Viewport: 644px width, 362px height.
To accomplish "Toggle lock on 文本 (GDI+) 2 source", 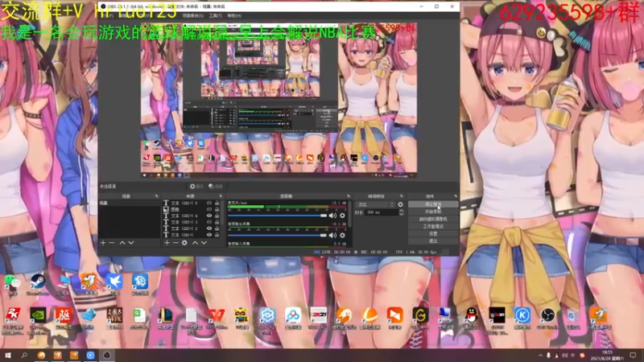I will (217, 228).
